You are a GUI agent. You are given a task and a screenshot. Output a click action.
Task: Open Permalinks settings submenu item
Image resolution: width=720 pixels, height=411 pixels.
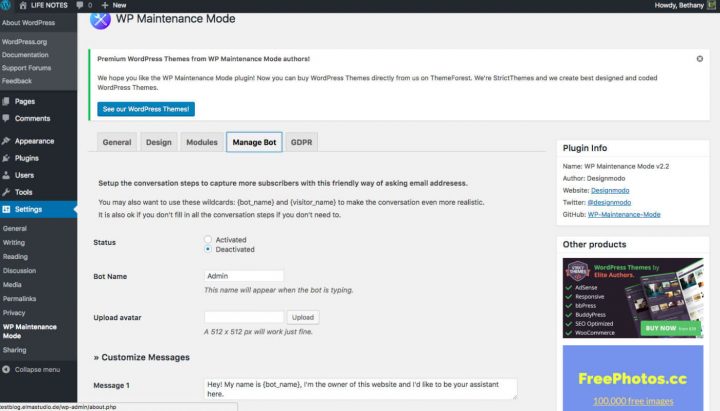click(19, 298)
